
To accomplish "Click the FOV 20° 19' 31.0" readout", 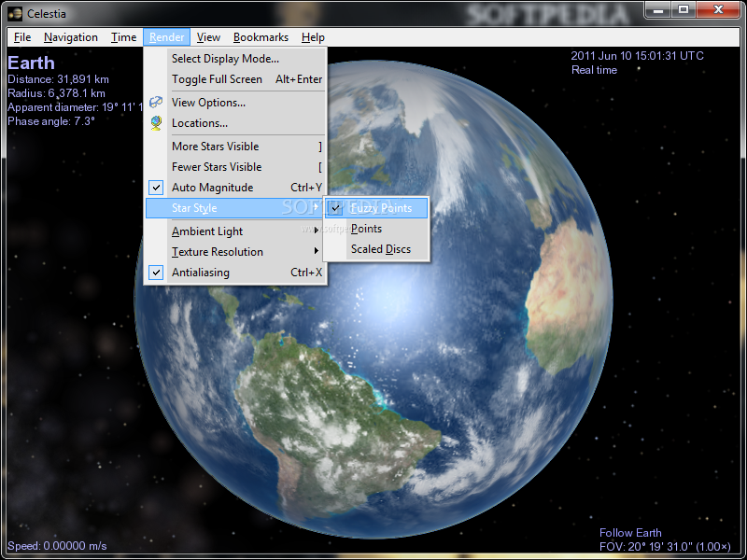I will (x=665, y=546).
